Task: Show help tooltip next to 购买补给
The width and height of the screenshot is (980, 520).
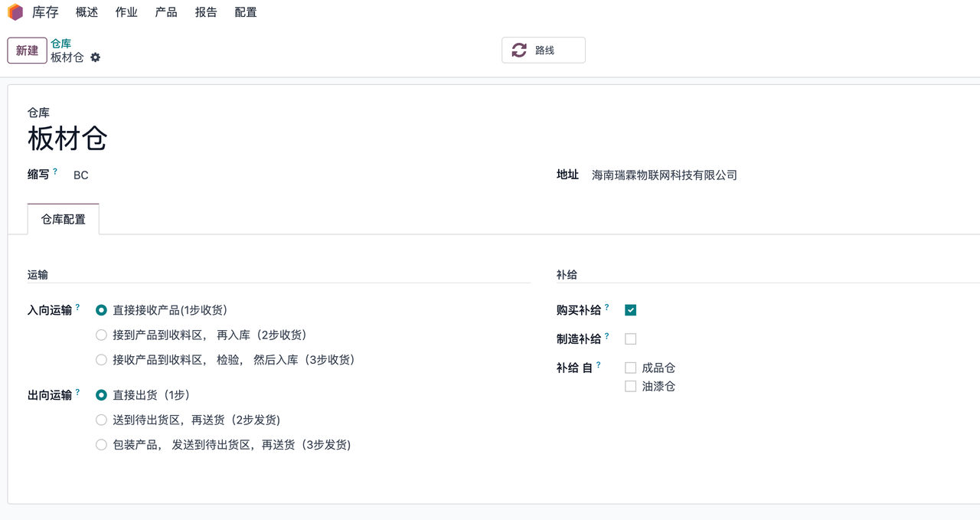Action: click(x=607, y=306)
